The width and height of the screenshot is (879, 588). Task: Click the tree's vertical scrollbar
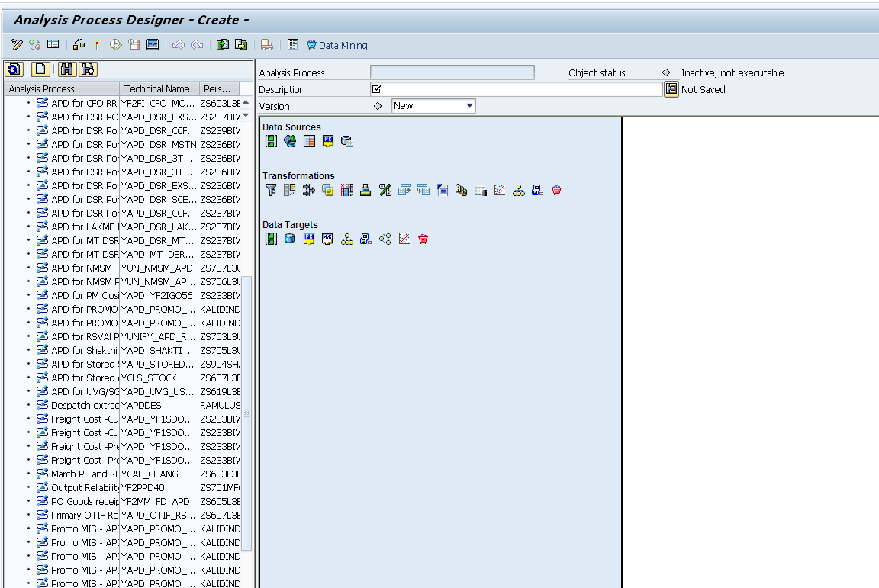(x=246, y=413)
